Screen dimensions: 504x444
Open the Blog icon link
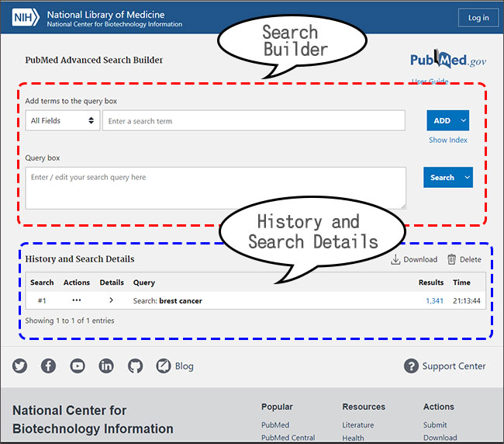[x=164, y=366]
